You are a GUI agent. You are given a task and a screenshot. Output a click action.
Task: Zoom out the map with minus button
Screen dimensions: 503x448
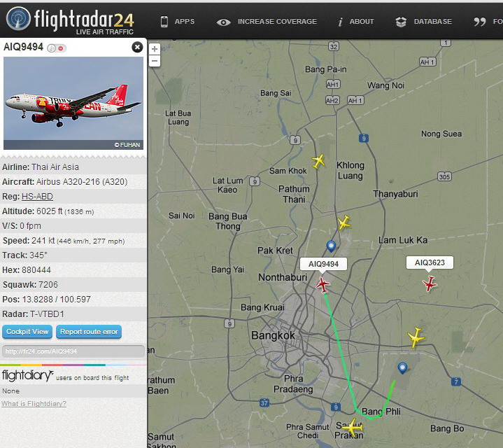click(155, 61)
